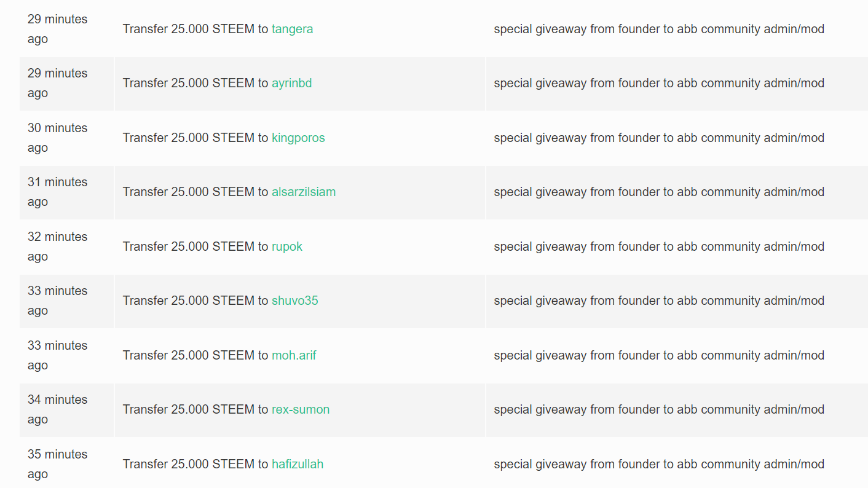868x488 pixels.
Task: Open the ayrinbd account link
Action: [291, 83]
